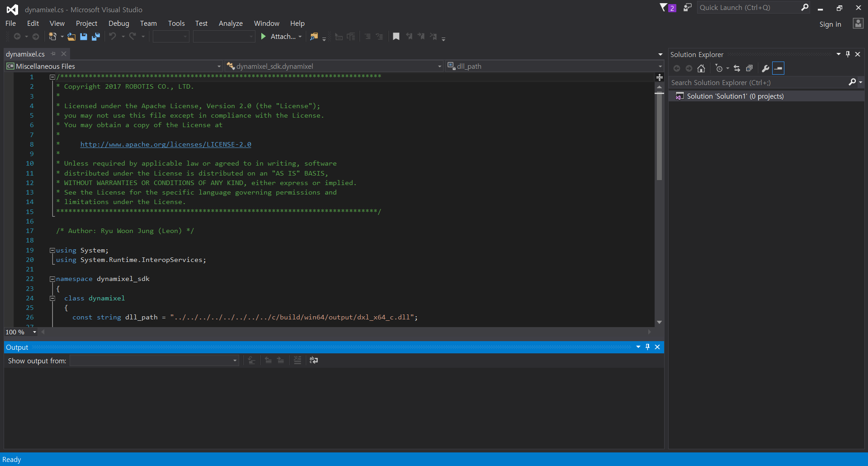Collapse all items in Solution Explorer
The width and height of the screenshot is (868, 466).
click(749, 68)
